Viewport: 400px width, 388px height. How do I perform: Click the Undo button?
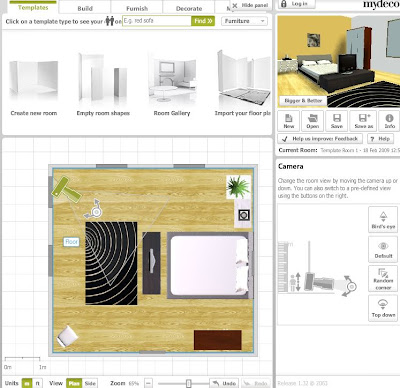[x=224, y=383]
